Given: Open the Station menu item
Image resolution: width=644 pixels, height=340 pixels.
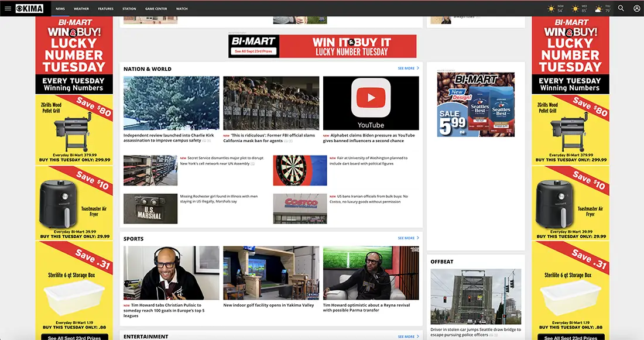Looking at the screenshot, I should tap(129, 9).
